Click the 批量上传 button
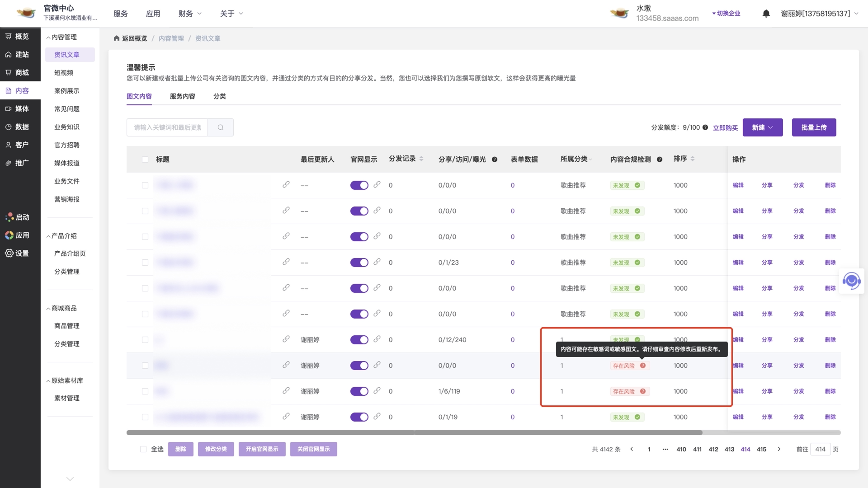868x488 pixels. pos(814,127)
